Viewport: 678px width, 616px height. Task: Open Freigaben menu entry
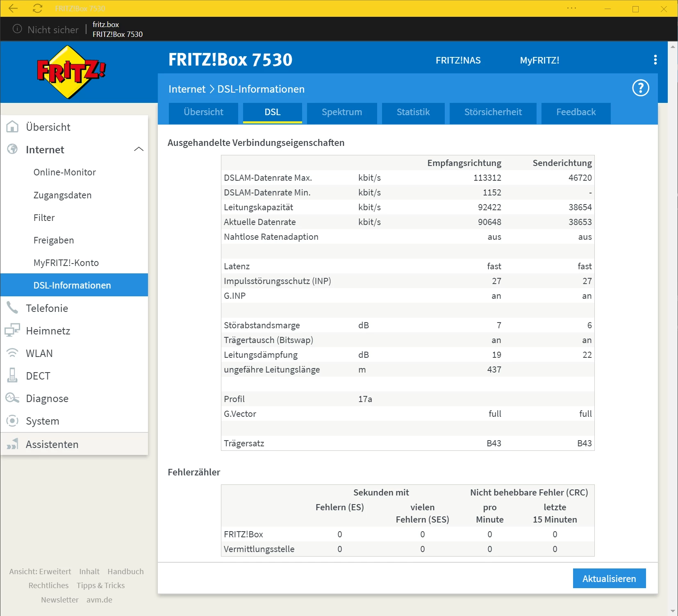click(54, 240)
